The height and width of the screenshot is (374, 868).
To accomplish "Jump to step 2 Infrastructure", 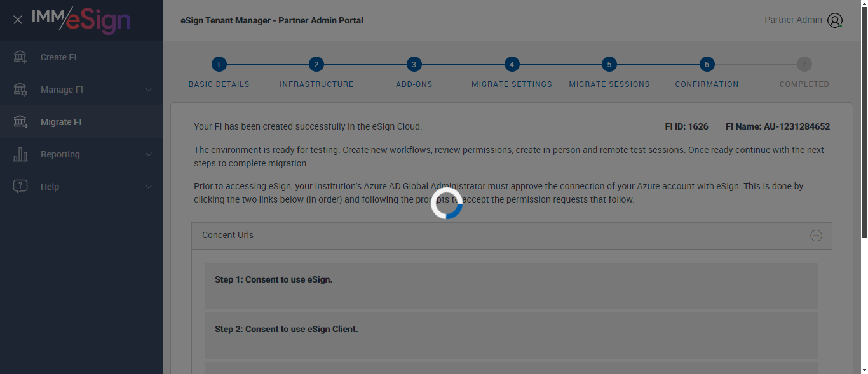I will point(316,64).
